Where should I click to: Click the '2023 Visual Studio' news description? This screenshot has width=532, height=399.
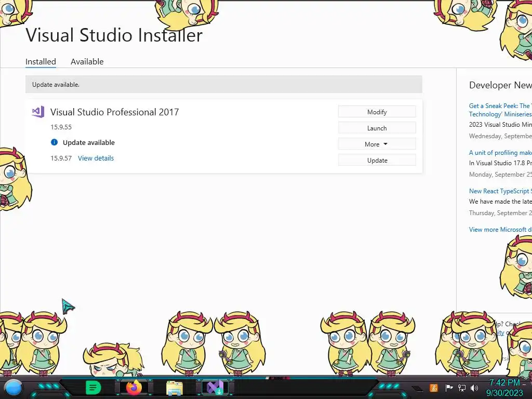coord(500,125)
